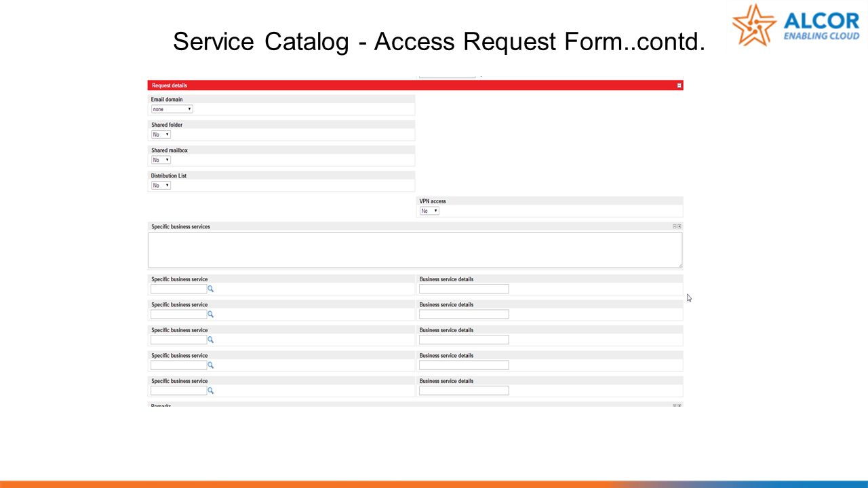Viewport: 868px width, 488px height.
Task: Click the Service Catalog slide title
Action: click(x=439, y=41)
